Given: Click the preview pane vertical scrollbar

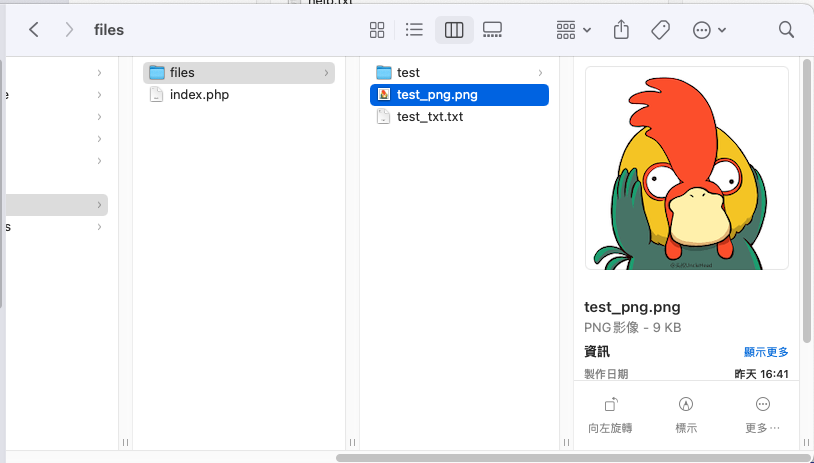Looking at the screenshot, I should click(806, 201).
